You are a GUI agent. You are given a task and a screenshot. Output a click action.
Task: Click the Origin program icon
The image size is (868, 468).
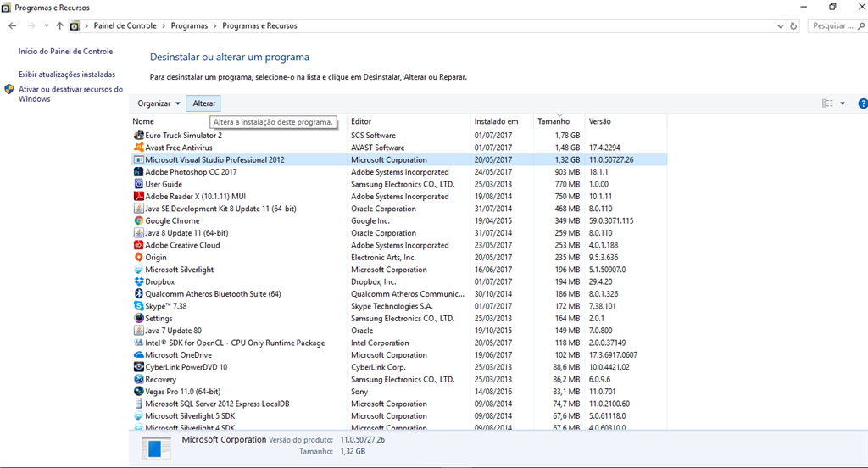[139, 257]
